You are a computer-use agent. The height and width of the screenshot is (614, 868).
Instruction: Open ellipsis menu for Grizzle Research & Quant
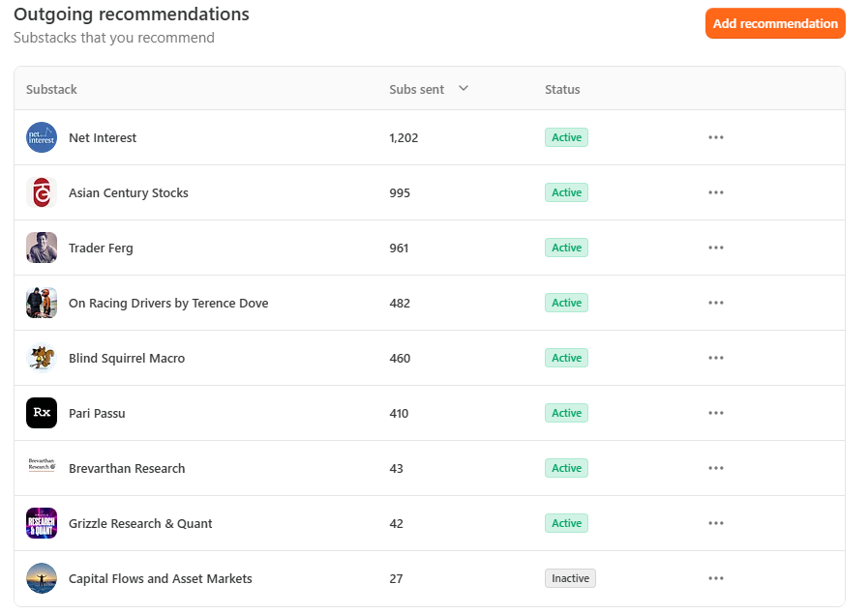pyautogui.click(x=716, y=523)
